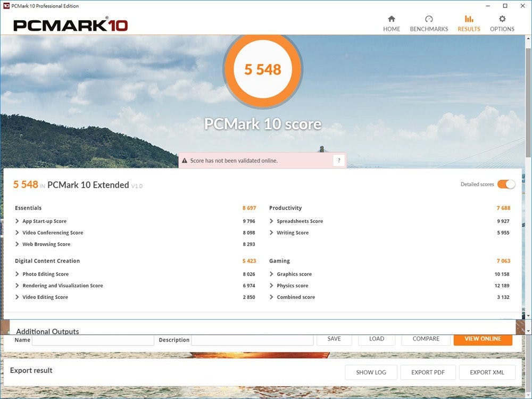The width and height of the screenshot is (532, 399).
Task: Click the PCMark title bar app icon
Action: pos(6,6)
